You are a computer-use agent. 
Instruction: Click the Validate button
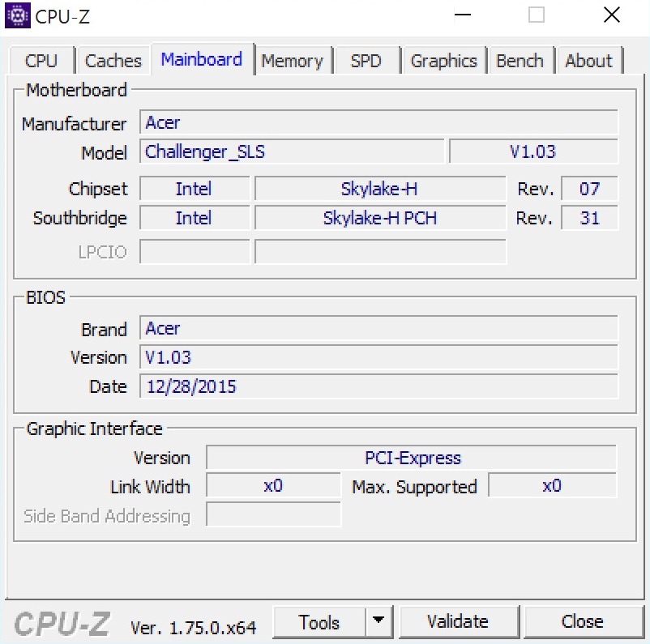click(x=458, y=621)
